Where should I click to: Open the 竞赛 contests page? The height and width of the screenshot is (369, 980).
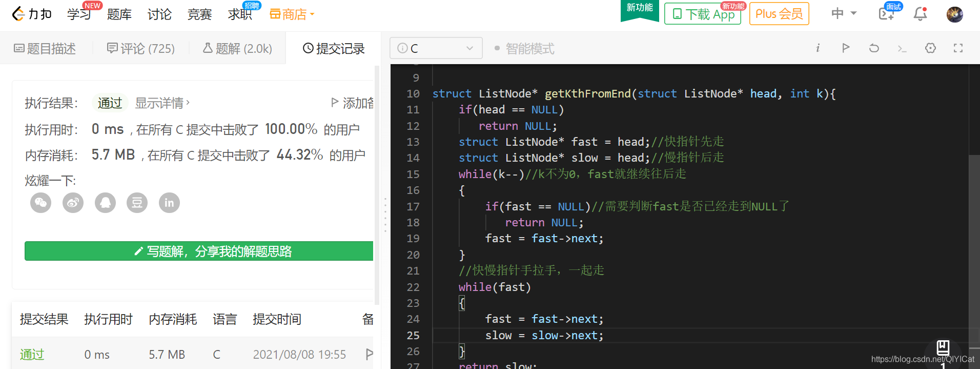point(199,14)
